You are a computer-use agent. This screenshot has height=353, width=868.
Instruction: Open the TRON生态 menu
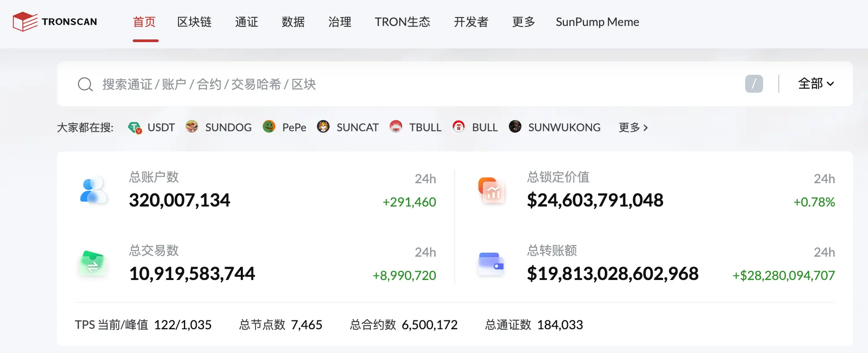(403, 22)
